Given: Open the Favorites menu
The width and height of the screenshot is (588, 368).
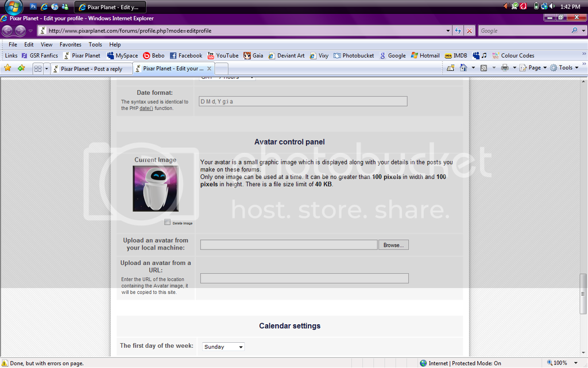Looking at the screenshot, I should (70, 44).
